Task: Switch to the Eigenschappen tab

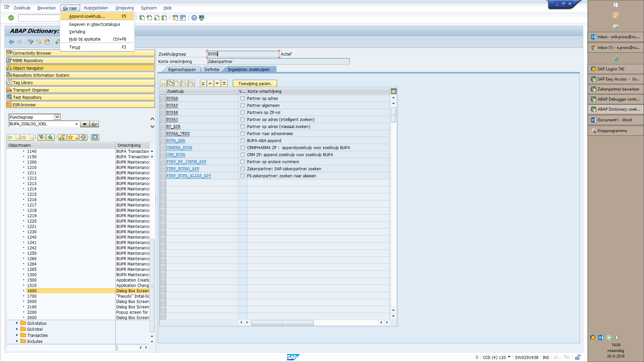Action: [182, 70]
